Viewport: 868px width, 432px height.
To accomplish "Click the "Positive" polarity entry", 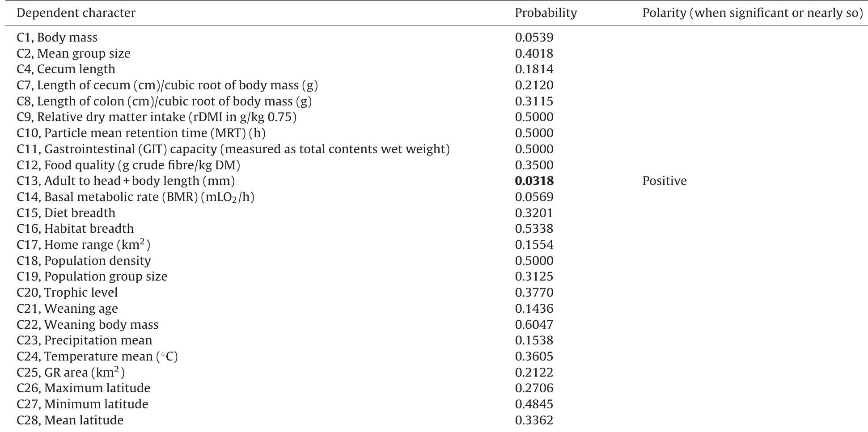I will click(664, 181).
